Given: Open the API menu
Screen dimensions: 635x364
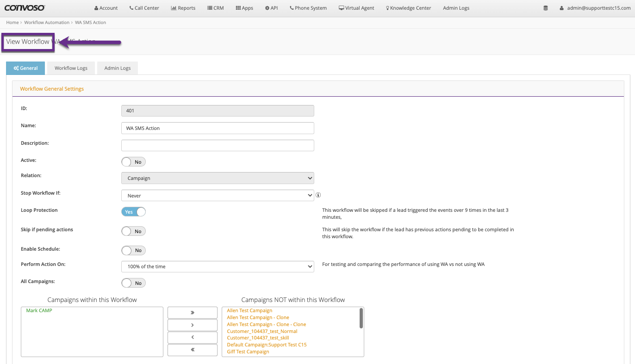Looking at the screenshot, I should [x=272, y=8].
